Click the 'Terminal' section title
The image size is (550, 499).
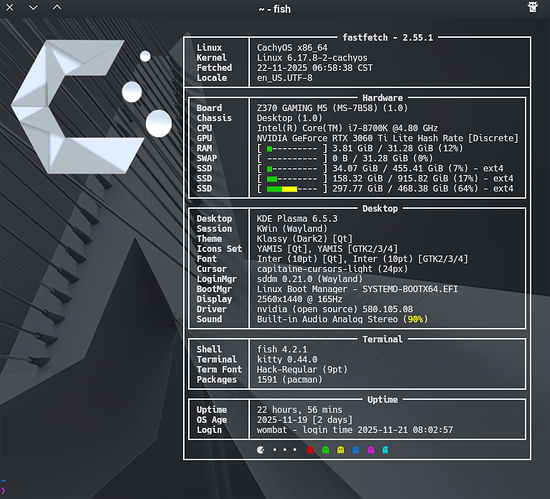[x=382, y=339]
